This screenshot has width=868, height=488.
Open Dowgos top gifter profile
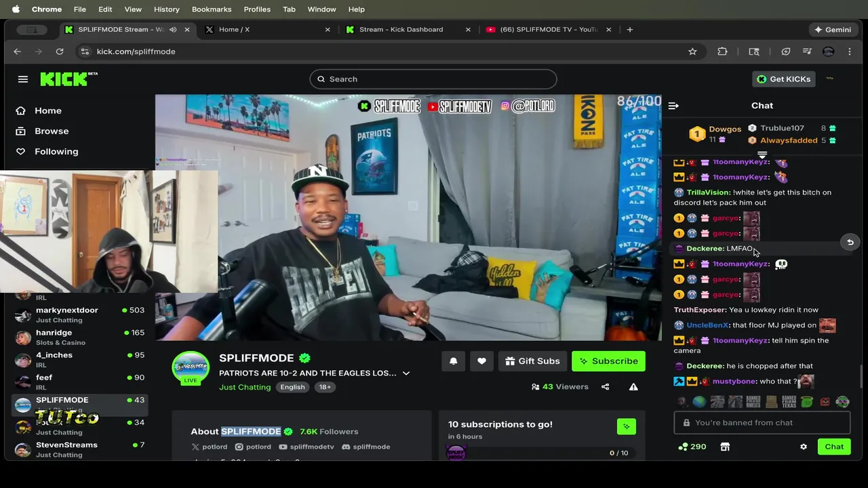click(x=725, y=129)
